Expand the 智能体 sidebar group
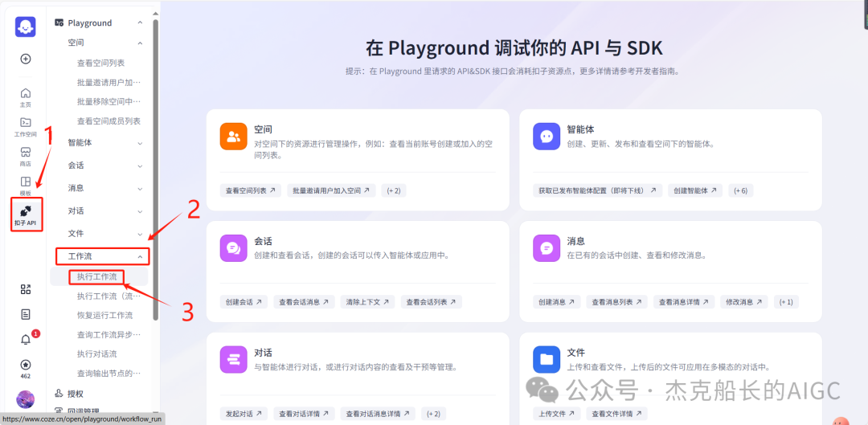868x425 pixels. 140,143
